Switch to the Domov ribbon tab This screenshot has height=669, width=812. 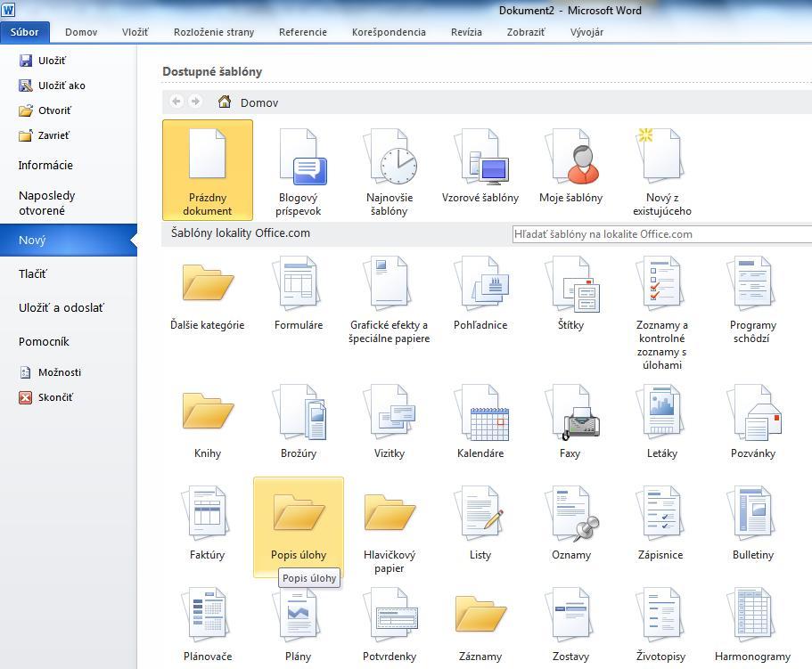tap(81, 32)
